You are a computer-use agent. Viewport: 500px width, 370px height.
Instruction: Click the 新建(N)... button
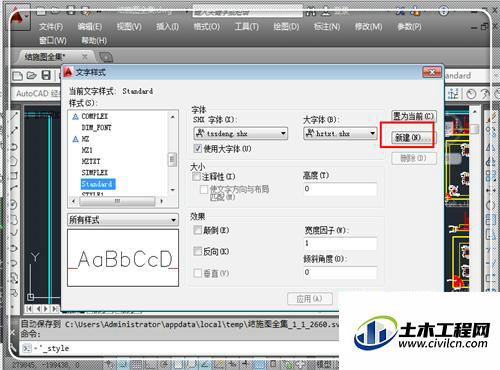[x=413, y=137]
